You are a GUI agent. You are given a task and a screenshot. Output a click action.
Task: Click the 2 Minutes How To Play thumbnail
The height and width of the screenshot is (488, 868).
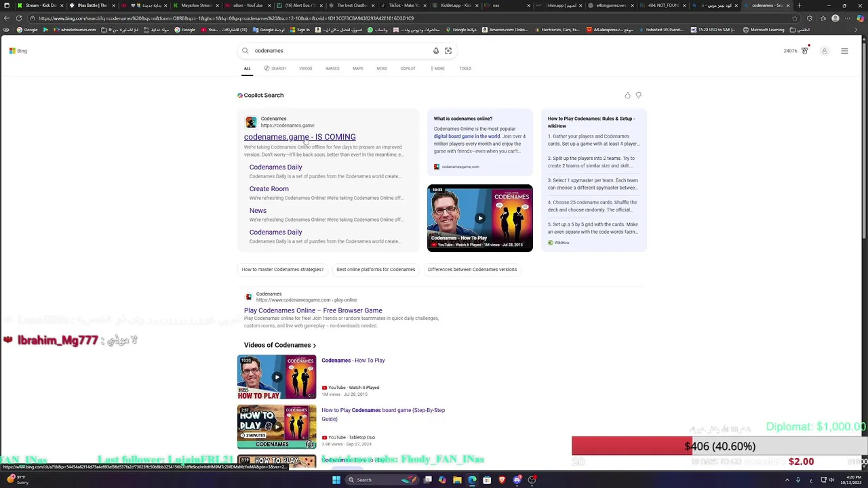coord(277,427)
